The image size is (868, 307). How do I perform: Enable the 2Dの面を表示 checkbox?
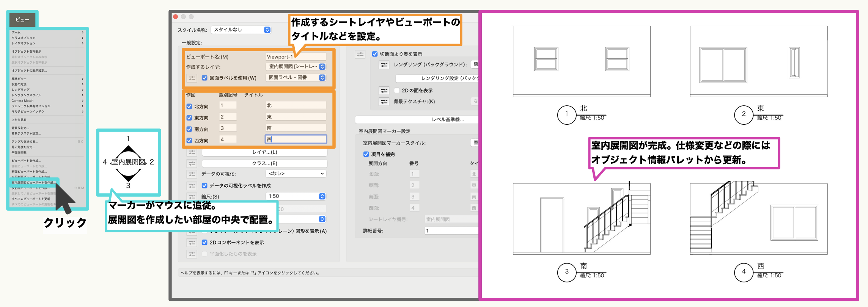pos(397,91)
